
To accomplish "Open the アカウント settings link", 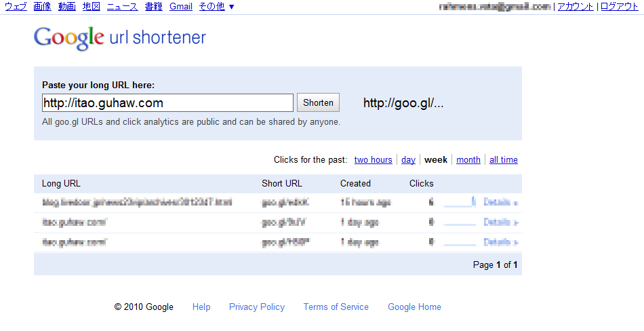I will [576, 7].
